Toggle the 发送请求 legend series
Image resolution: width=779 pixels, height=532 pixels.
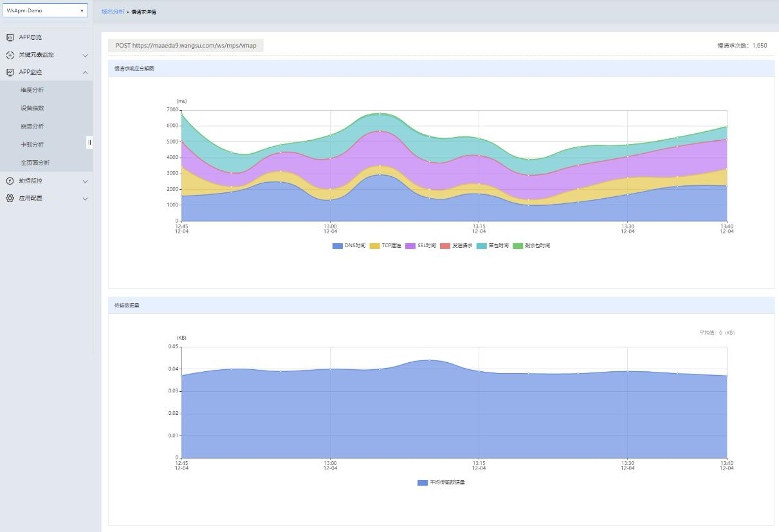point(456,246)
